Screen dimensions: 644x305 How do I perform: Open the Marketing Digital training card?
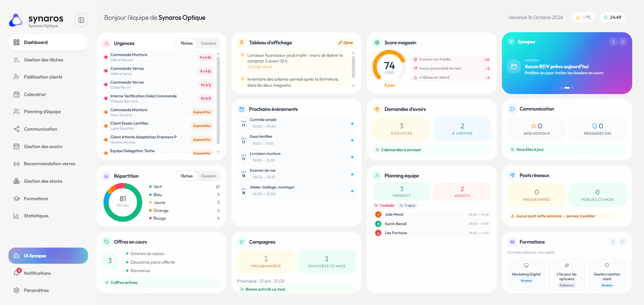tap(526, 274)
